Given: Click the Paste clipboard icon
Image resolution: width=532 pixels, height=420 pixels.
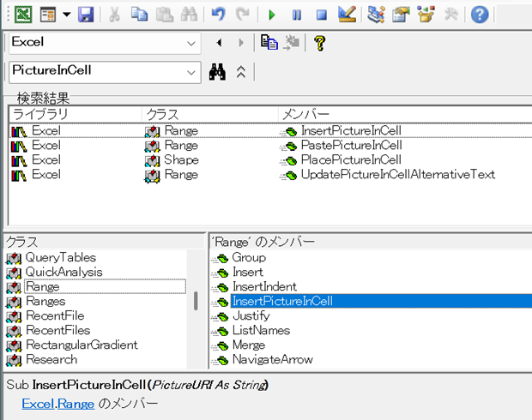Looking at the screenshot, I should click(x=164, y=15).
